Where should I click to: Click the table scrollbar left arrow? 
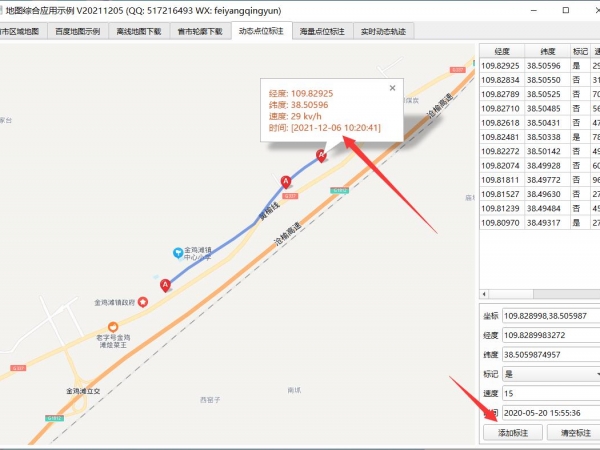point(484,294)
